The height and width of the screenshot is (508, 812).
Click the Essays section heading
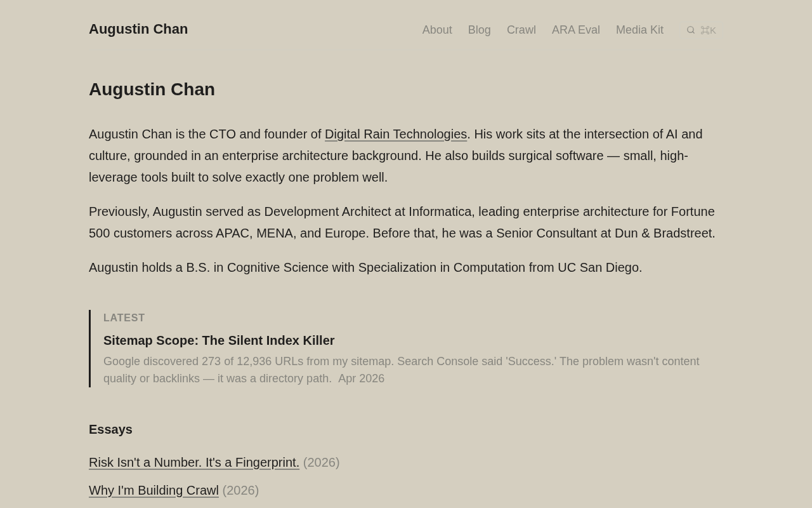pyautogui.click(x=110, y=429)
